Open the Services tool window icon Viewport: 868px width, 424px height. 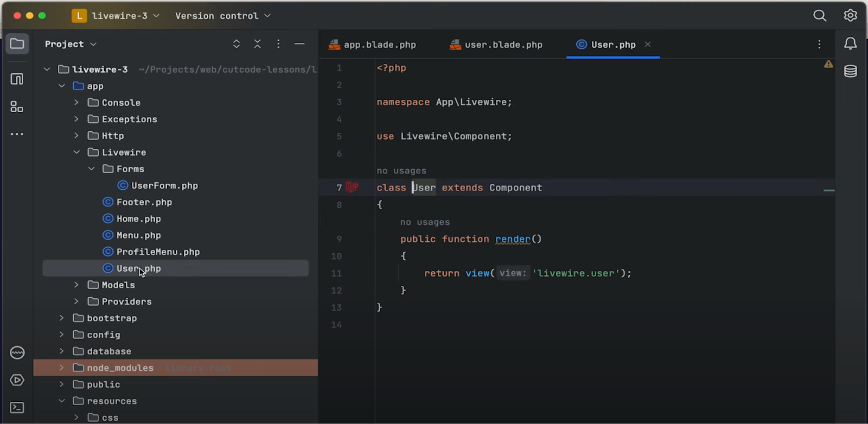pos(17,353)
